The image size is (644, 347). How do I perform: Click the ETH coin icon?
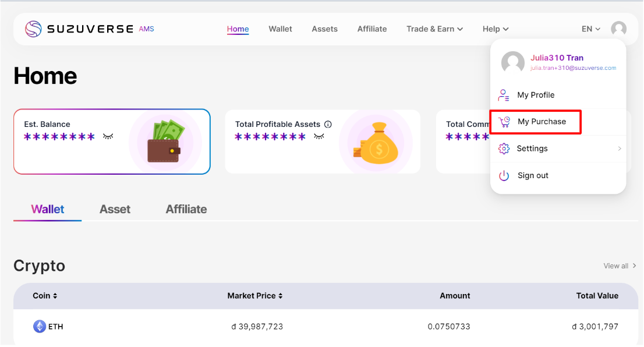39,327
